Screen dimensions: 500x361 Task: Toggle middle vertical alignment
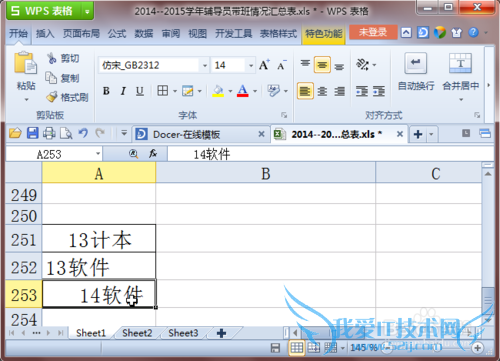coord(322,65)
